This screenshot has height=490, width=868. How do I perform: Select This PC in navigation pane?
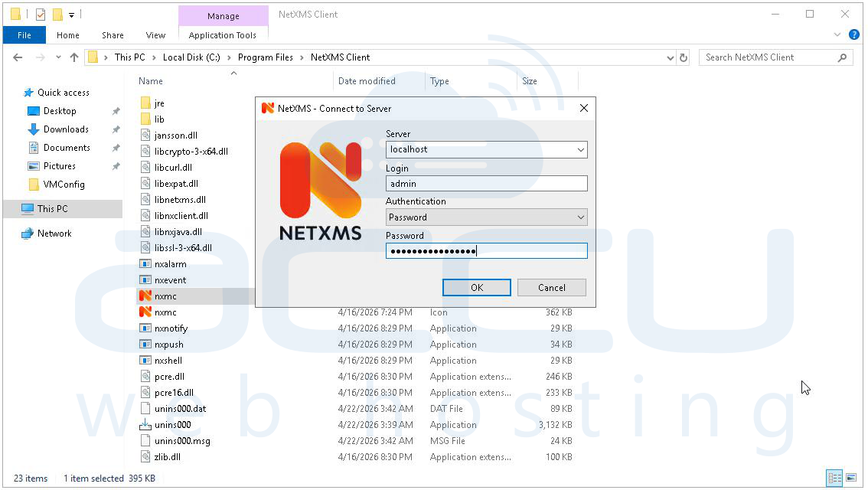[53, 209]
